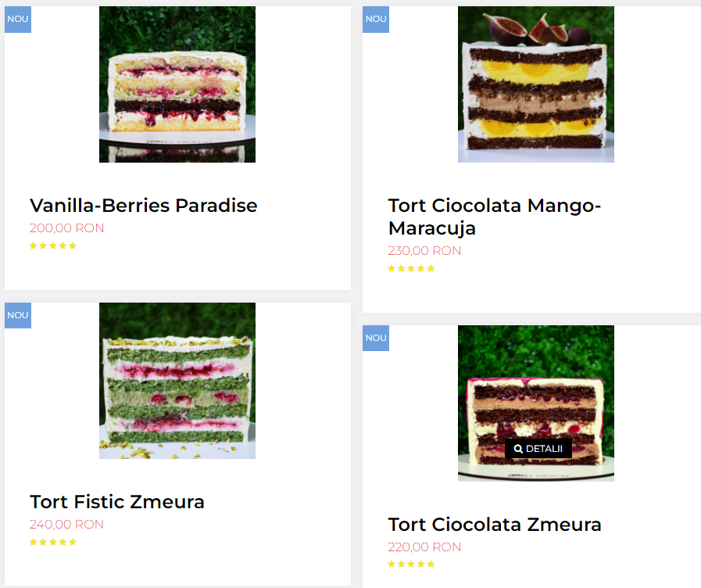Click NOU badge on Tort Fistic Zmeura
The image size is (701, 588).
coord(18,315)
